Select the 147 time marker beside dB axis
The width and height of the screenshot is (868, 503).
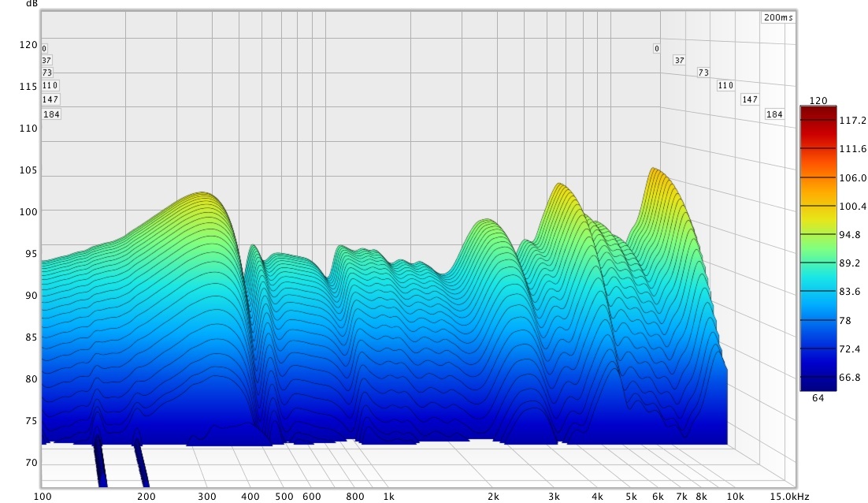(50, 99)
